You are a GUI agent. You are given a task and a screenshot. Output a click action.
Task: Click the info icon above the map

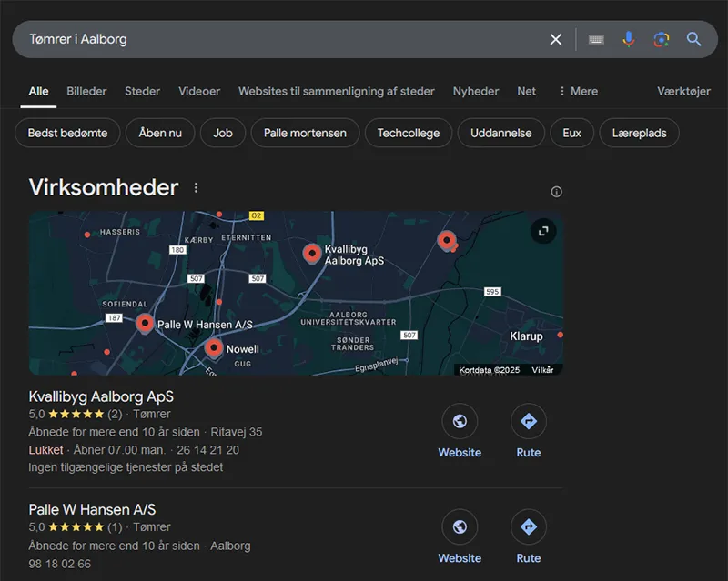point(556,192)
